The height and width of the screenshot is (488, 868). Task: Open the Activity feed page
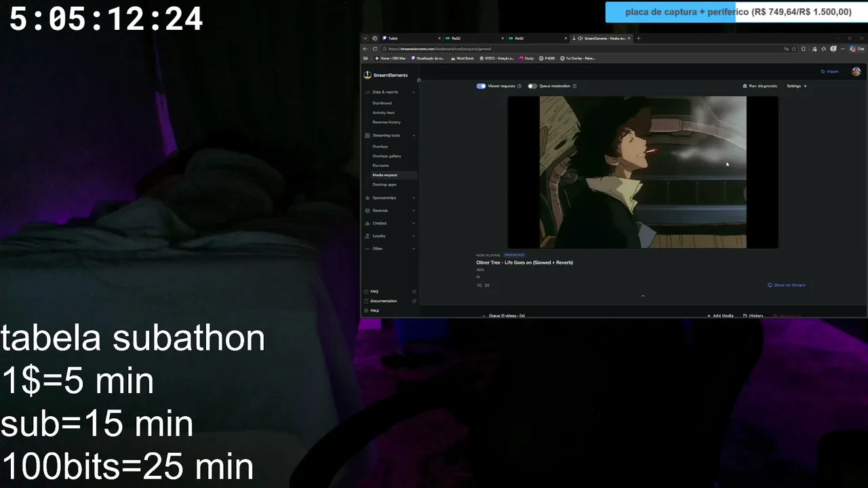coord(383,113)
